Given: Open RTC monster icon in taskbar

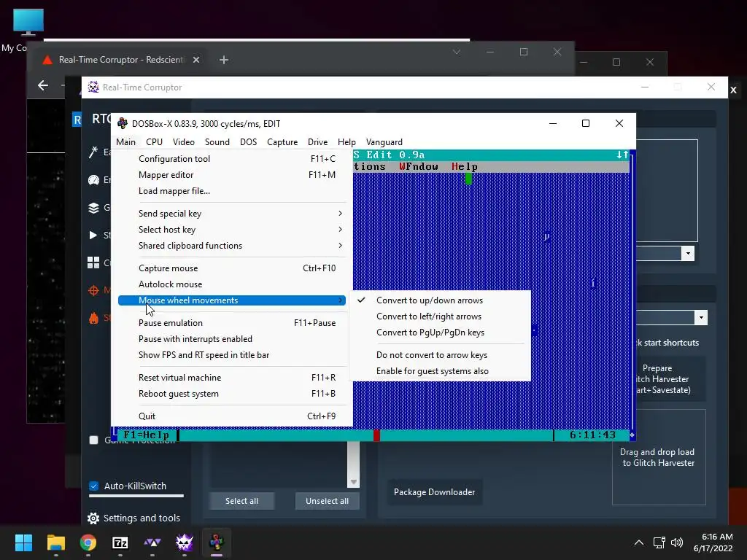Looking at the screenshot, I should [185, 542].
